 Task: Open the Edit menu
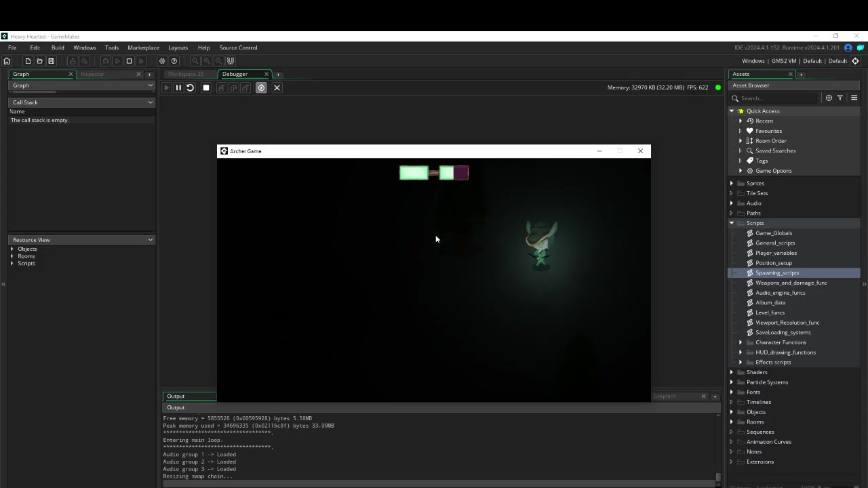coord(35,47)
